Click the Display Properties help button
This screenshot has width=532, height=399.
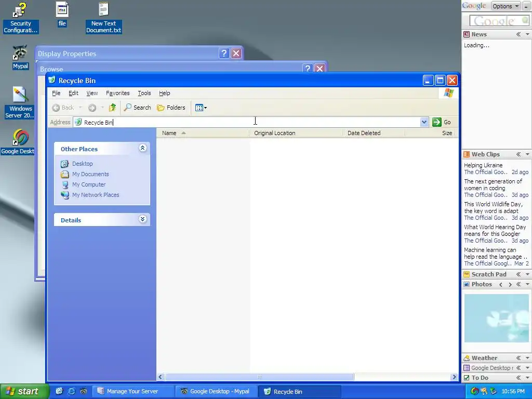(224, 54)
